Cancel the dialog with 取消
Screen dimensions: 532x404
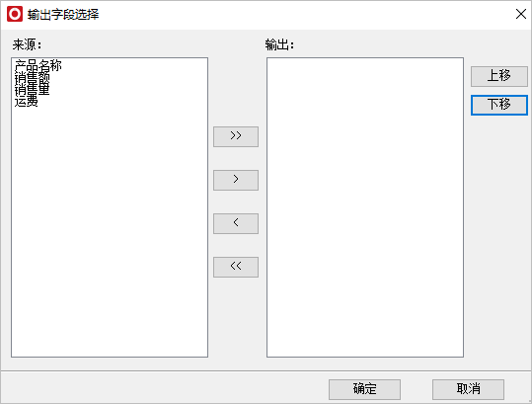(468, 389)
